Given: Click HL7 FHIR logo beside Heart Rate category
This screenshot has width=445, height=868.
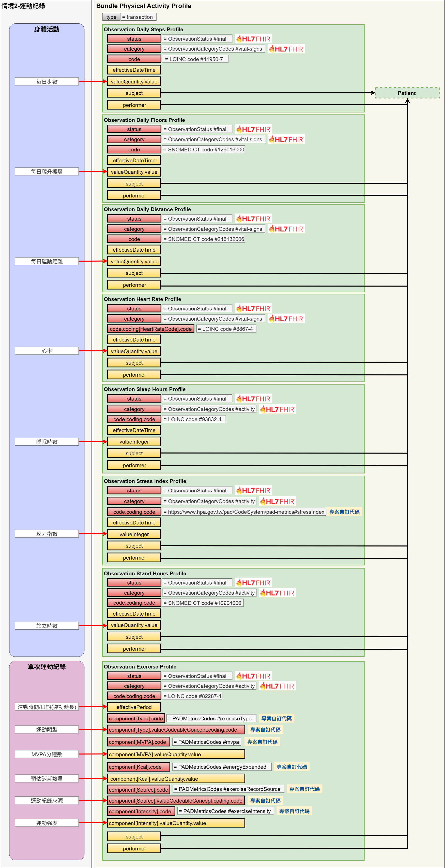Looking at the screenshot, I should coord(286,319).
